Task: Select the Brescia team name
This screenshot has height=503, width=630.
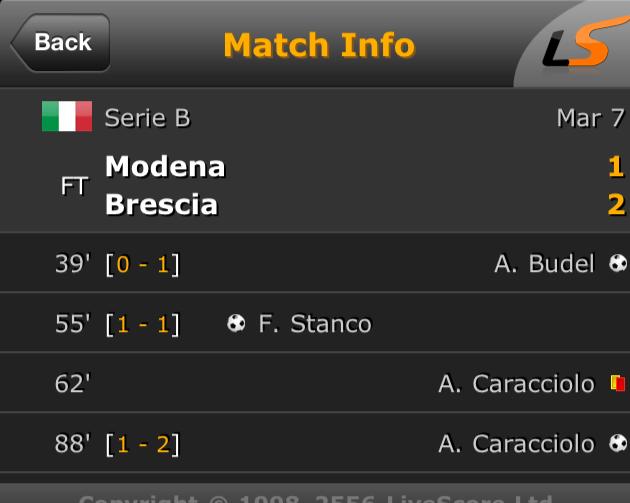Action: click(161, 204)
